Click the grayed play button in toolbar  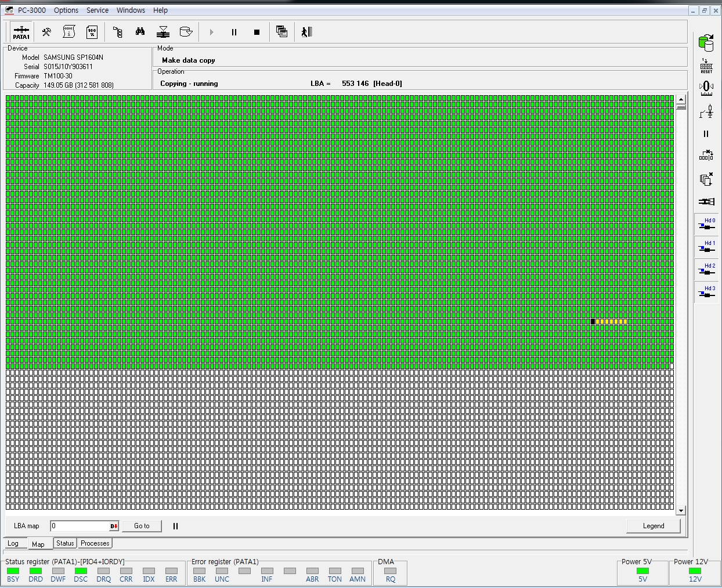(212, 32)
